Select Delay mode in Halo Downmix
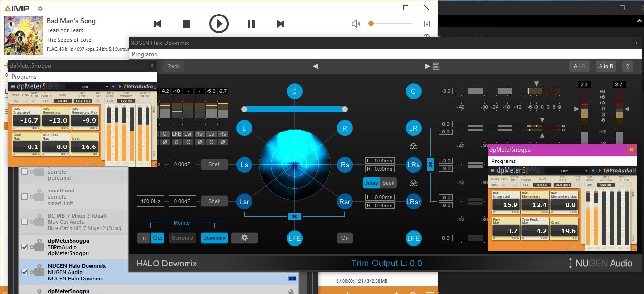This screenshot has width=644, height=294. coord(371,183)
